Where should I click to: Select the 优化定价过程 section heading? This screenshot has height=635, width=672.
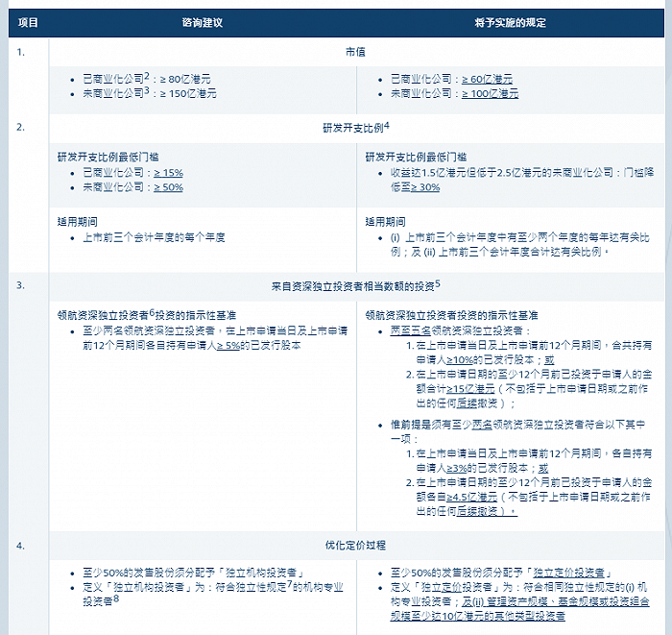[x=356, y=546]
